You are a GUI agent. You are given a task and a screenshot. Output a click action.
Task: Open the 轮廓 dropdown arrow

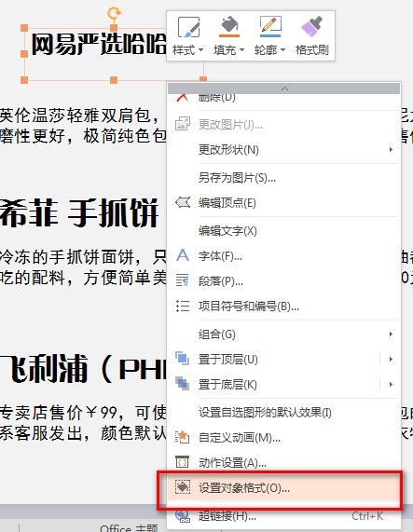coord(282,50)
